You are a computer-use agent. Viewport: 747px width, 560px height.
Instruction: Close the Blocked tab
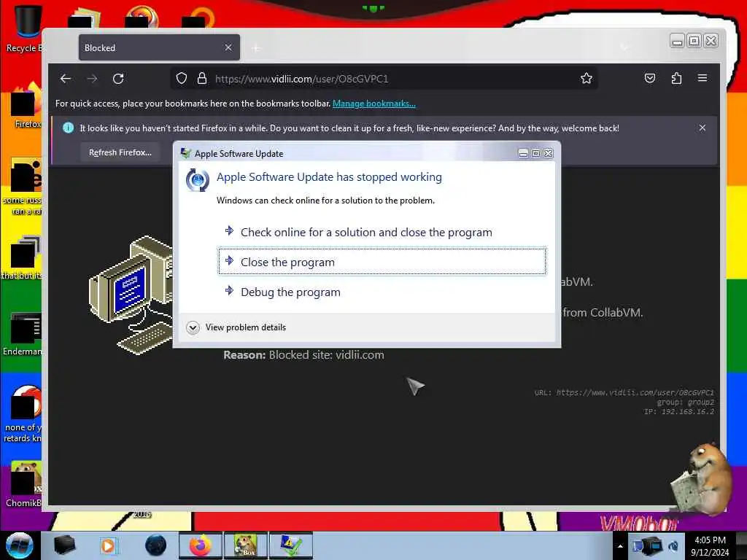click(x=228, y=47)
